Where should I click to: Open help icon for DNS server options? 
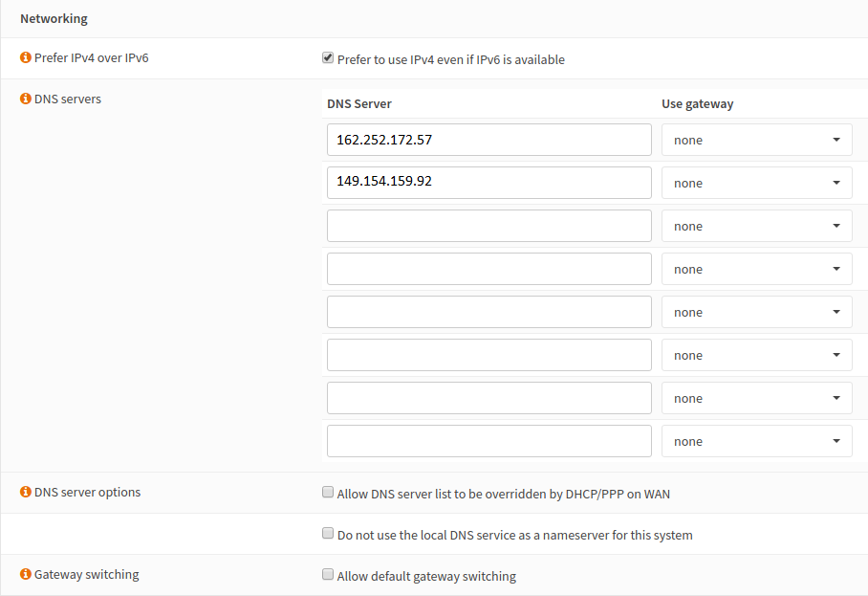click(x=26, y=492)
